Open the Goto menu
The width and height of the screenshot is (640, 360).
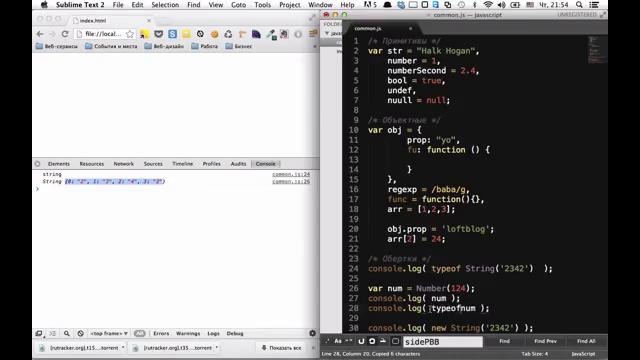point(238,5)
